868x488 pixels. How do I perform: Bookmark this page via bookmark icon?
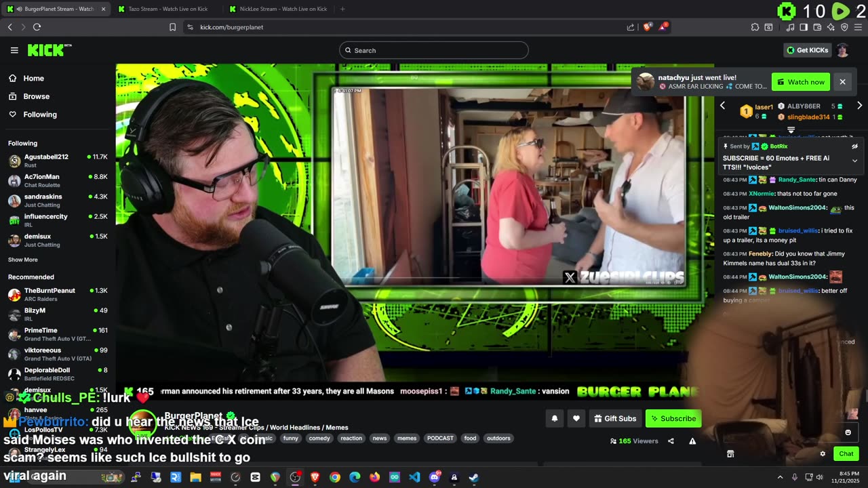[x=173, y=27]
